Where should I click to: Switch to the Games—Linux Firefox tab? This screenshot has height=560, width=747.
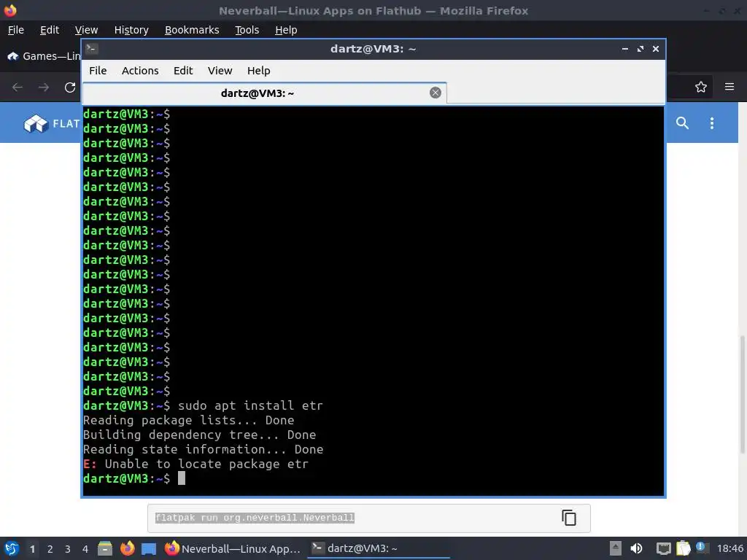point(43,56)
